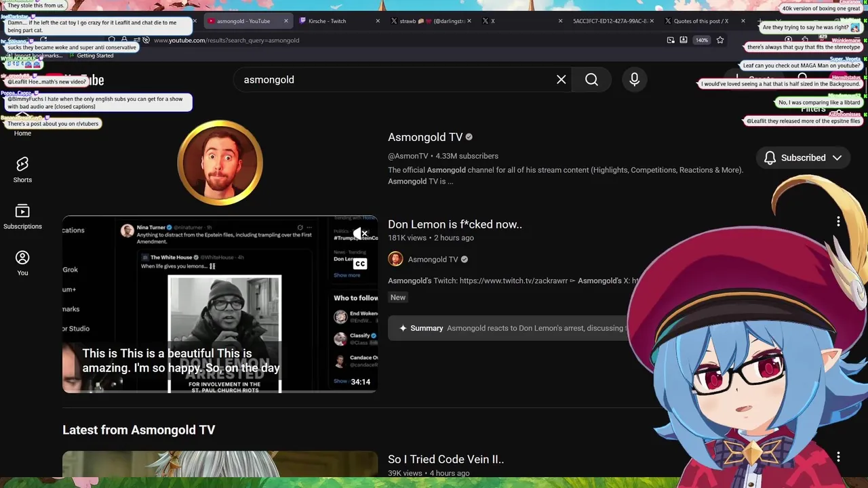The height and width of the screenshot is (488, 868).
Task: Open Asmongold TV link under video title
Action: coord(433,259)
